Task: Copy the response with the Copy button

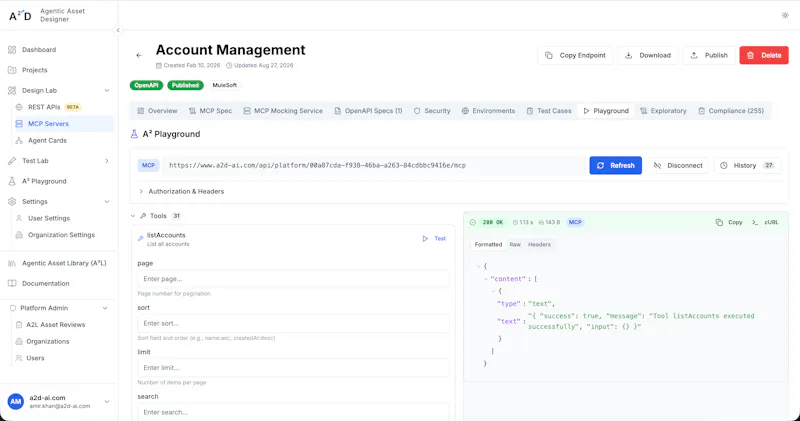Action: coord(729,222)
